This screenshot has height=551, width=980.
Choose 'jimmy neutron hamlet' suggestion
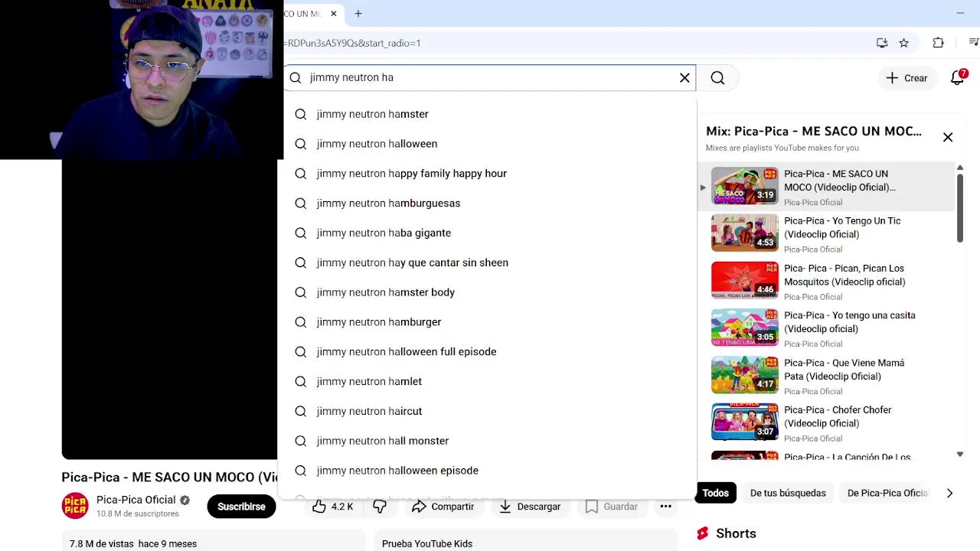coord(488,382)
